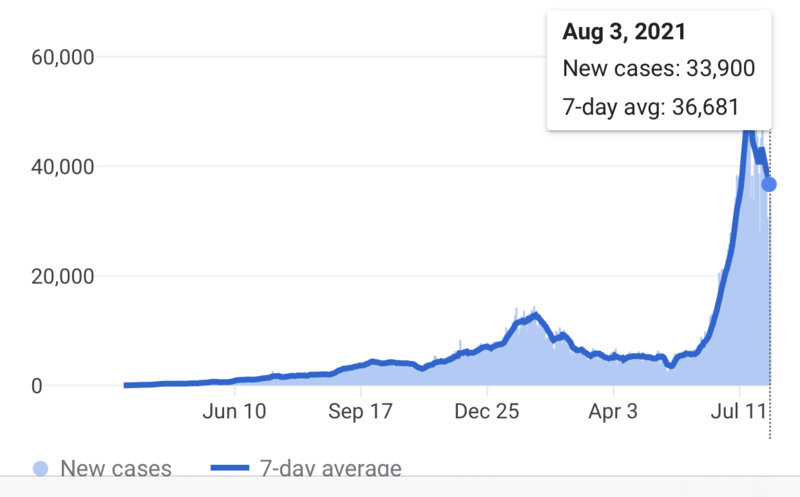
Task: Click the winter peak of the 7-day average line
Action: 537,316
